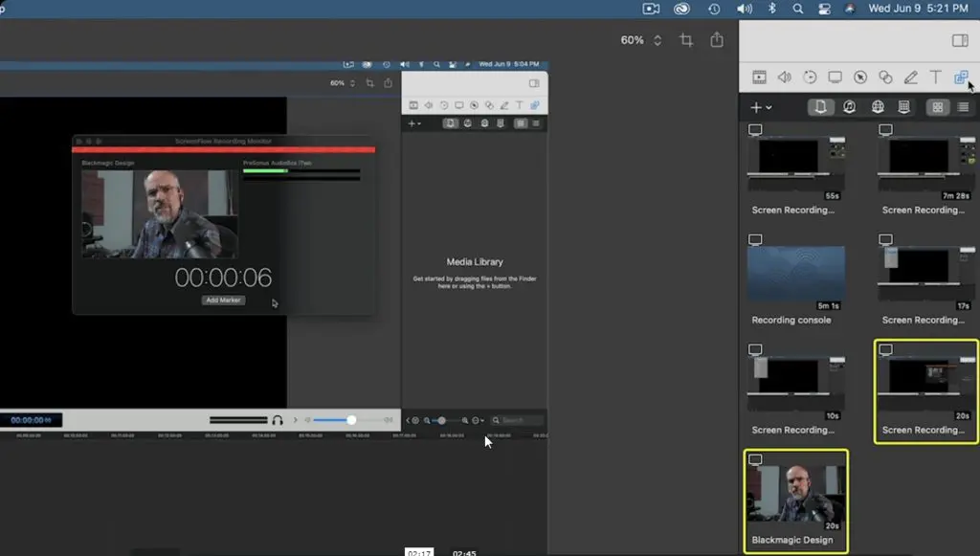Switch to the music library tab
Viewport: 980px width, 556px height.
[850, 106]
